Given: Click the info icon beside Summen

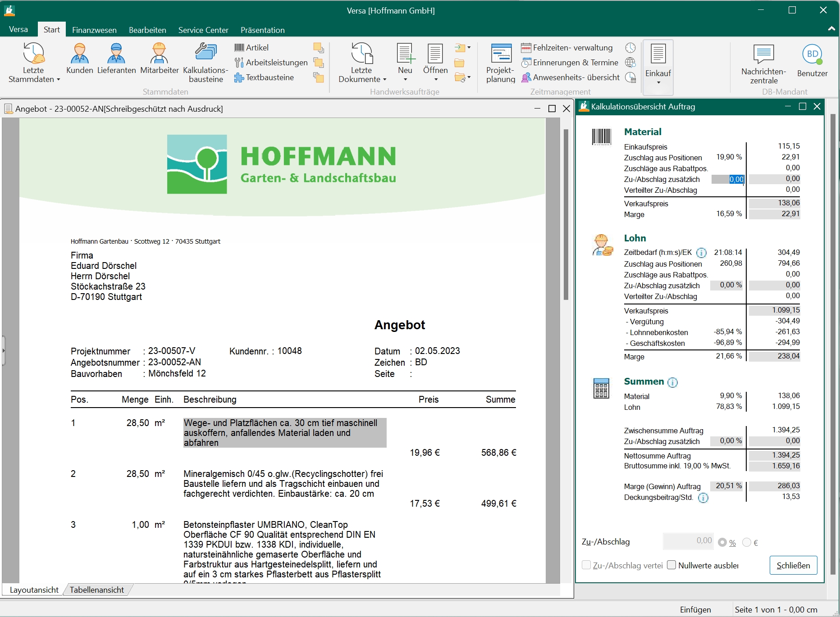Looking at the screenshot, I should pyautogui.click(x=672, y=382).
